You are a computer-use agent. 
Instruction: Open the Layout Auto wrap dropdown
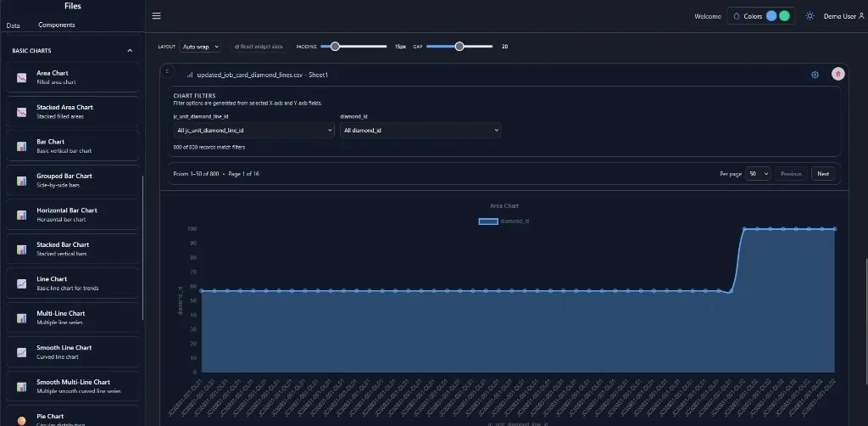(x=200, y=47)
